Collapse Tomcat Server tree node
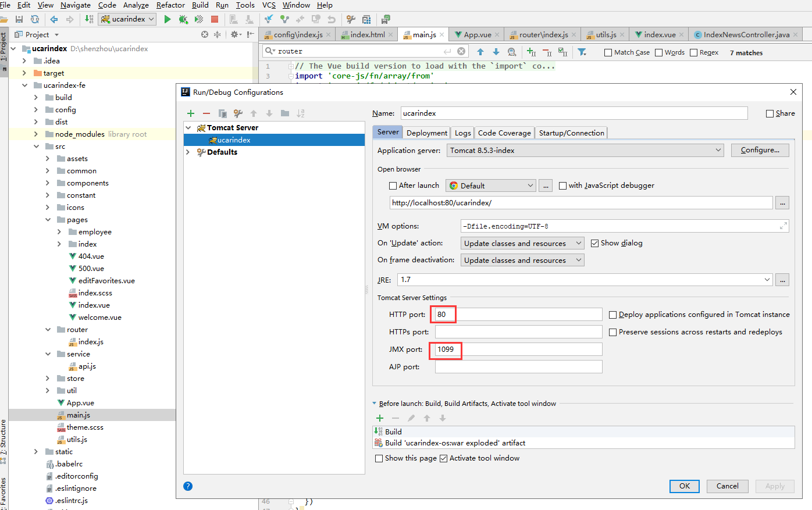Screen dimensions: 812x510 pyautogui.click(x=188, y=128)
